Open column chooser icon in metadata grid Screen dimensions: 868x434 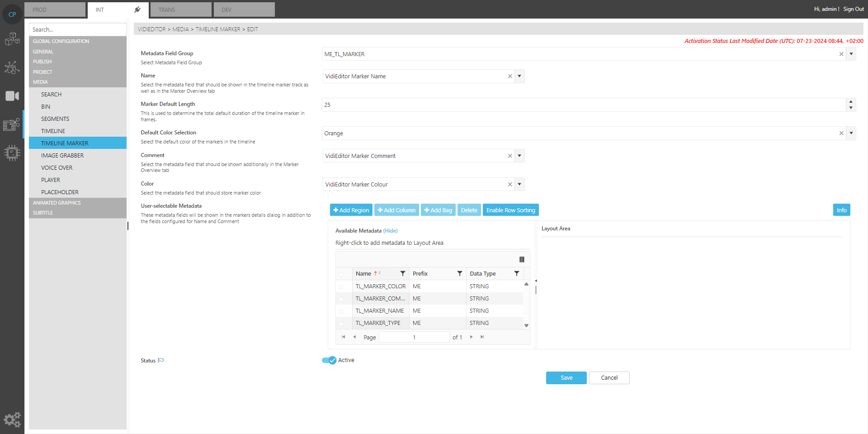coord(522,259)
